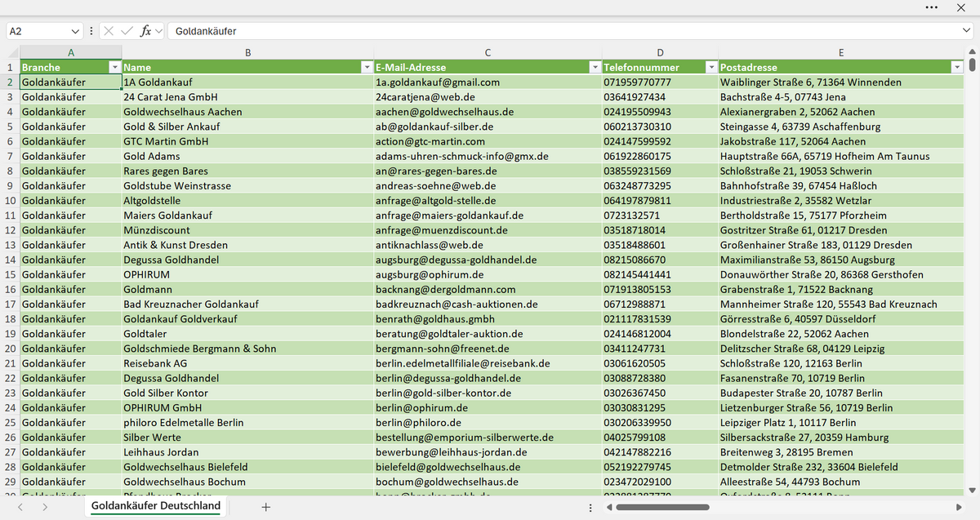980x520 pixels.
Task: Select column B header
Action: [247, 53]
